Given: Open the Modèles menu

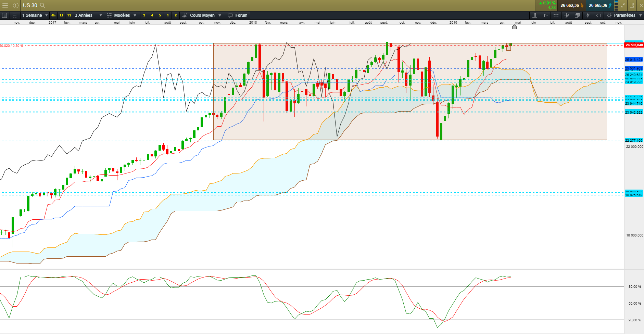Looking at the screenshot, I should (x=122, y=15).
